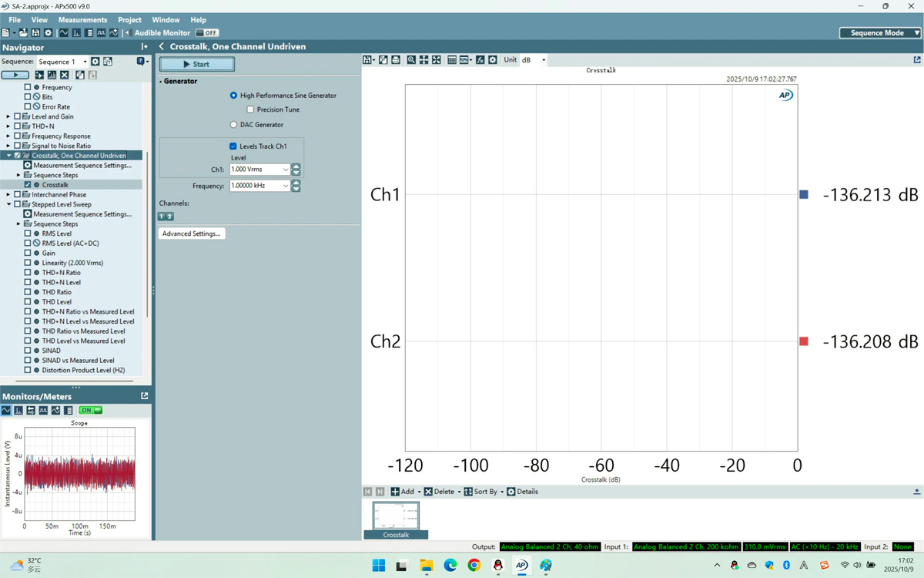The width and height of the screenshot is (924, 578).
Task: Click the sequence settings gear beside Sequence 1
Action: [x=95, y=61]
